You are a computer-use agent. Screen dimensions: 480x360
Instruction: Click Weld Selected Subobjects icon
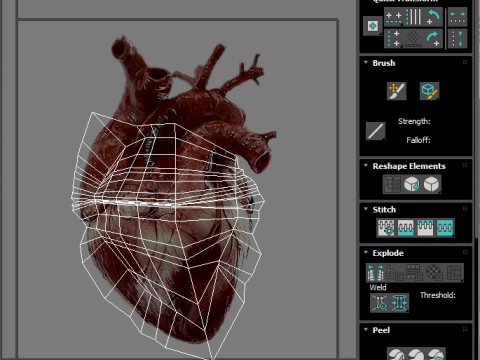click(x=399, y=303)
